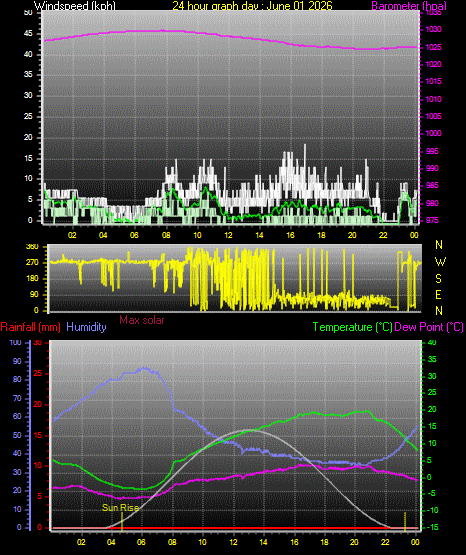This screenshot has width=466, height=555.
Task: Click the 'Temperature (°C)' legend label
Action: point(352,327)
